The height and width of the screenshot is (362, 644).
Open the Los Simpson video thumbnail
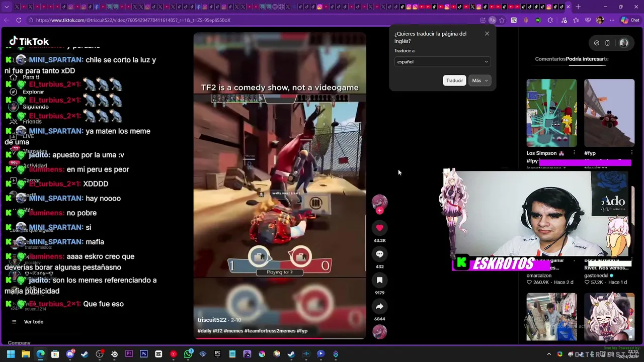pyautogui.click(x=551, y=113)
